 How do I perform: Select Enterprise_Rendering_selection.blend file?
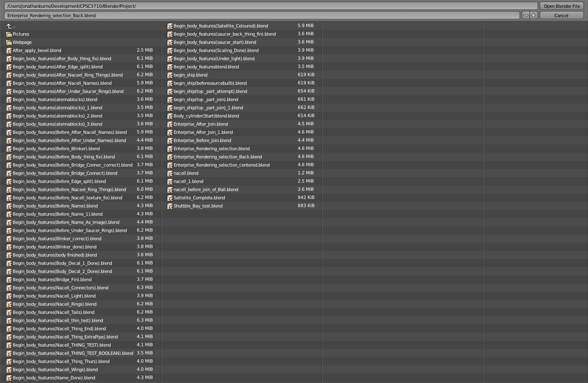(212, 149)
